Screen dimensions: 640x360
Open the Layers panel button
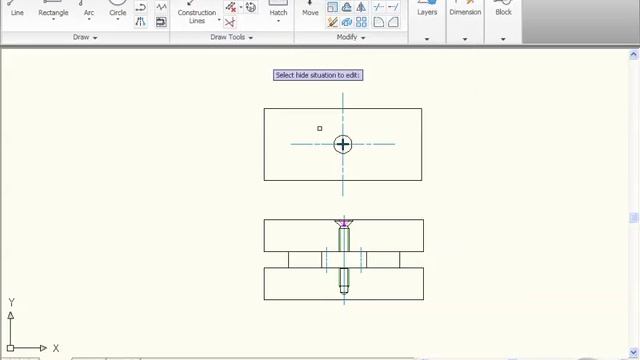[x=427, y=9]
